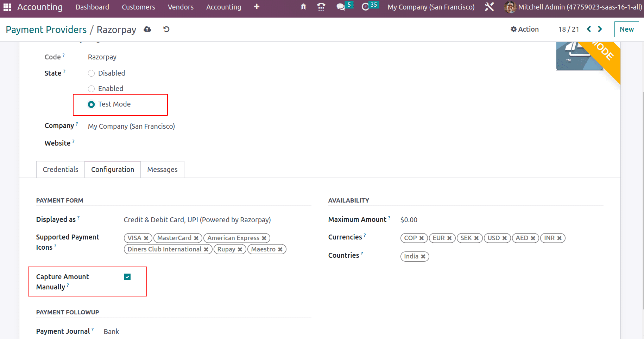Remove COP currency tag
The width and height of the screenshot is (644, 339).
click(x=422, y=238)
